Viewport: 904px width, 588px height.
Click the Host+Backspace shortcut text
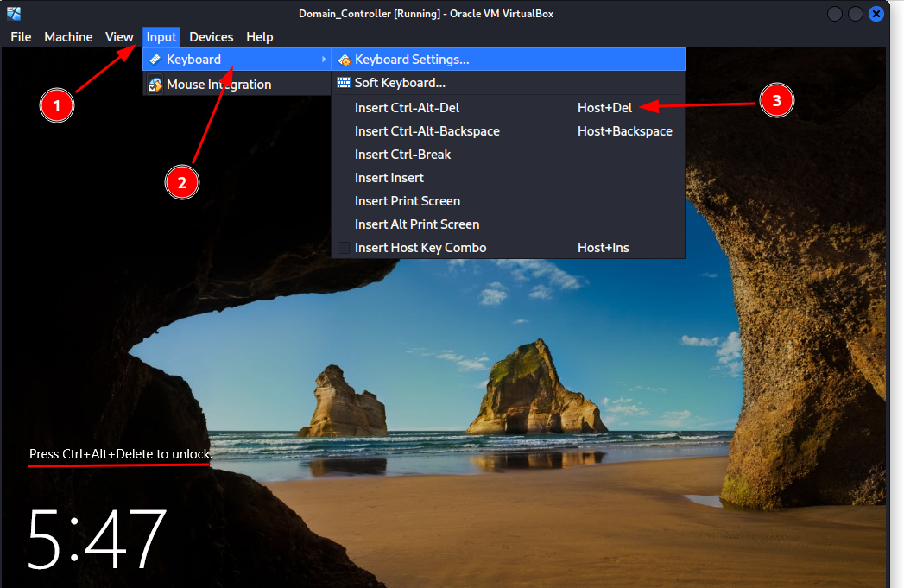(625, 131)
